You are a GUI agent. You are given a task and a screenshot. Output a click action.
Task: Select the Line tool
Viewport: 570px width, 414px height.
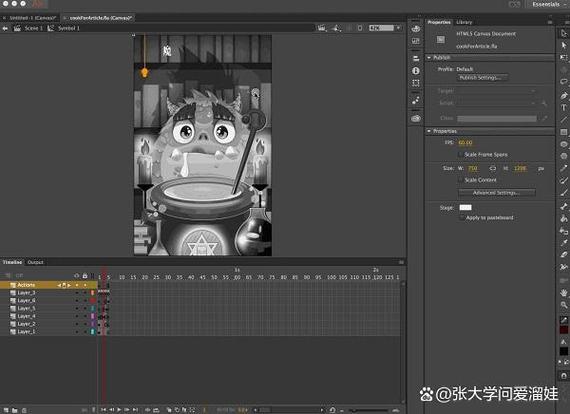pos(564,120)
